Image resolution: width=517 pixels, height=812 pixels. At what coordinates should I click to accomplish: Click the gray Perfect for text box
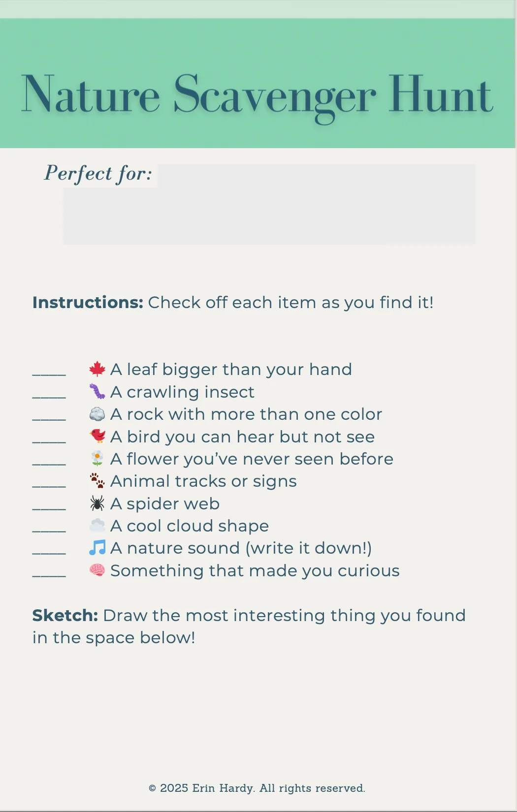tap(269, 204)
